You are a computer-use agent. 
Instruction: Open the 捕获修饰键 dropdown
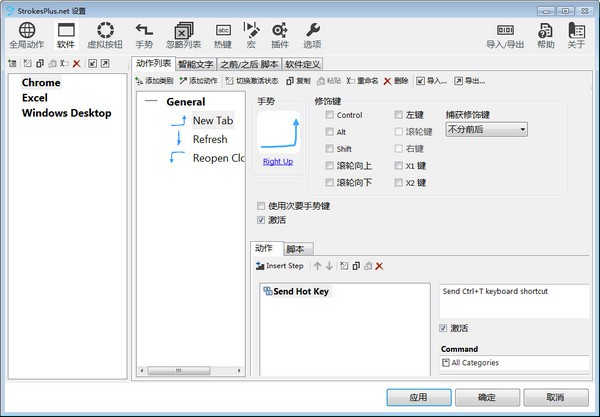[486, 129]
